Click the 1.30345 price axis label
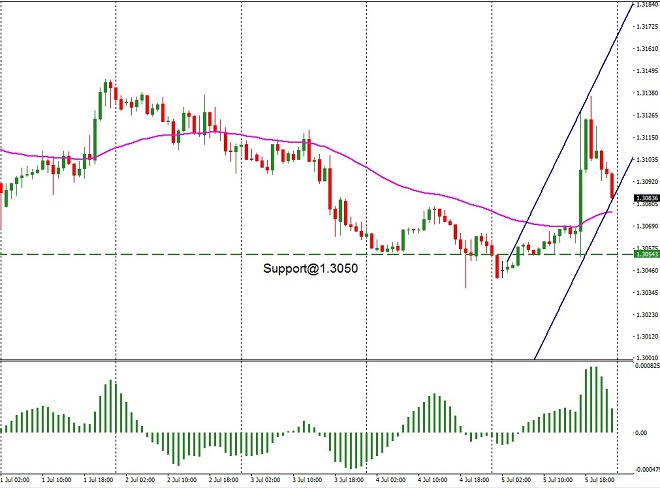Image resolution: width=660 pixels, height=488 pixels. pos(647,293)
